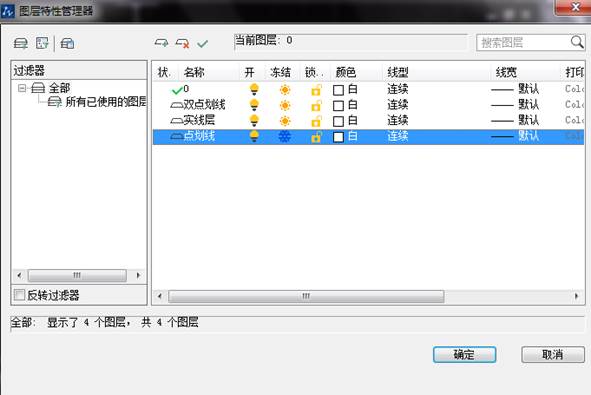591x395 pixels.
Task: Click the Delete Layer icon
Action: [182, 43]
